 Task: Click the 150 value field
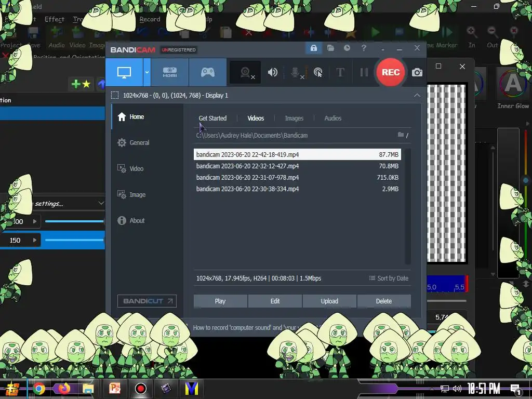(x=15, y=240)
